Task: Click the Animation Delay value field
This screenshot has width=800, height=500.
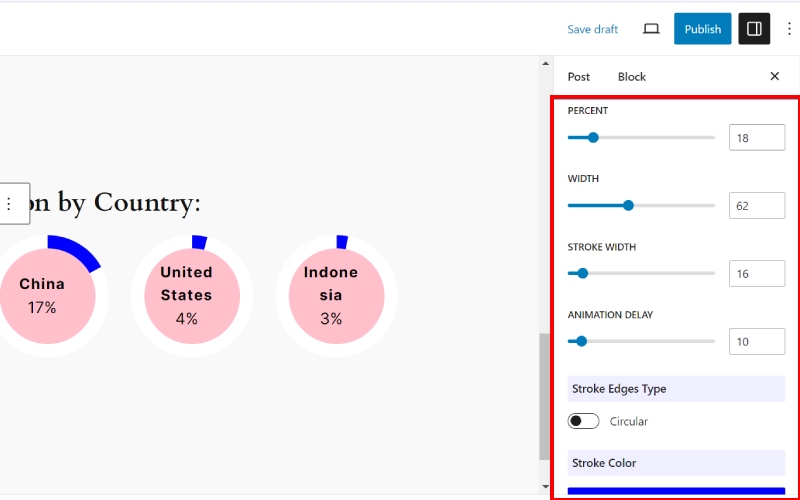Action: [756, 341]
